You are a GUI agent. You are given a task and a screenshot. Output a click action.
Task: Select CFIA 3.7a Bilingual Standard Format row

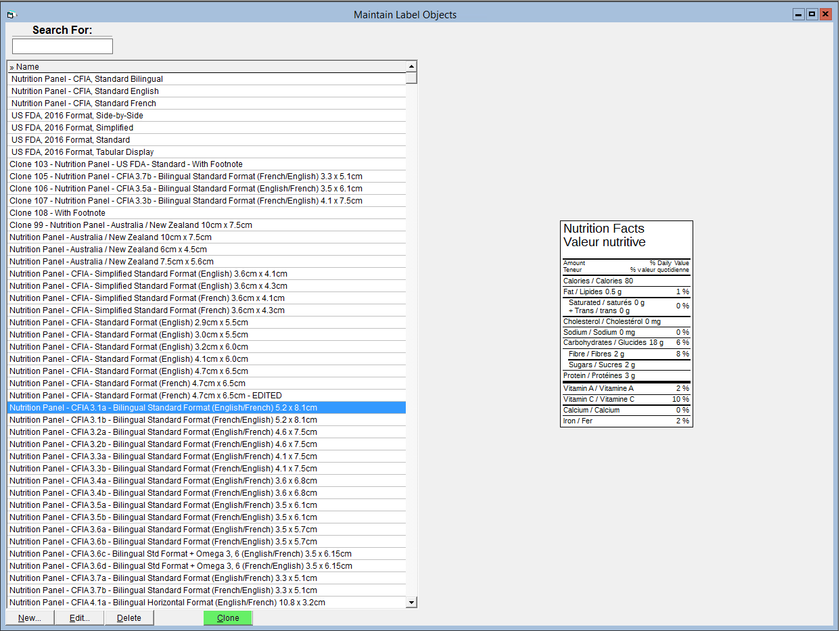[207, 578]
